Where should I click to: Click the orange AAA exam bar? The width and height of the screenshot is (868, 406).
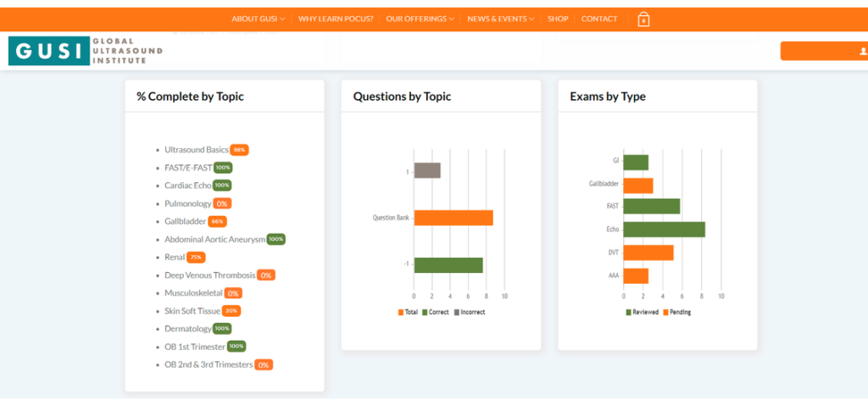(x=636, y=275)
